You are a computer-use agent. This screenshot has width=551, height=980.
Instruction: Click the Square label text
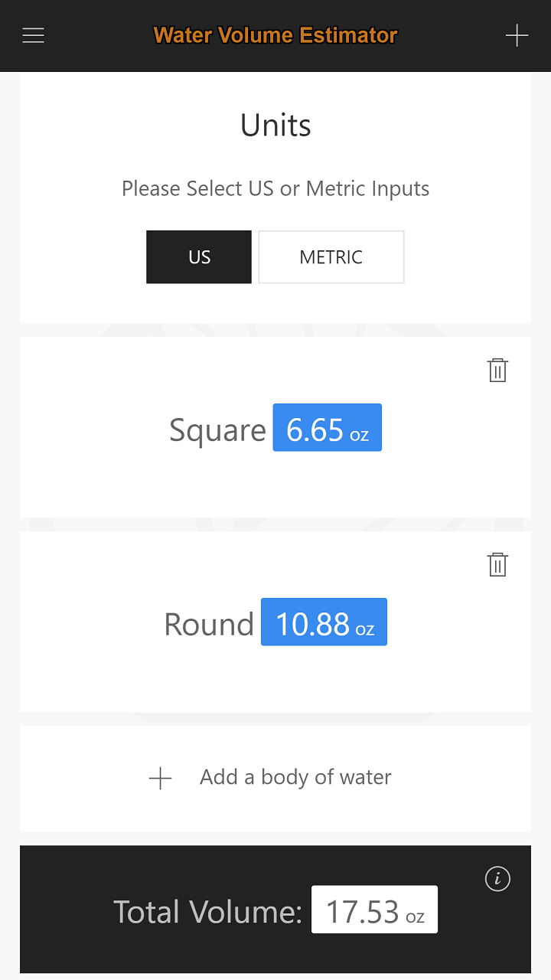click(x=218, y=430)
